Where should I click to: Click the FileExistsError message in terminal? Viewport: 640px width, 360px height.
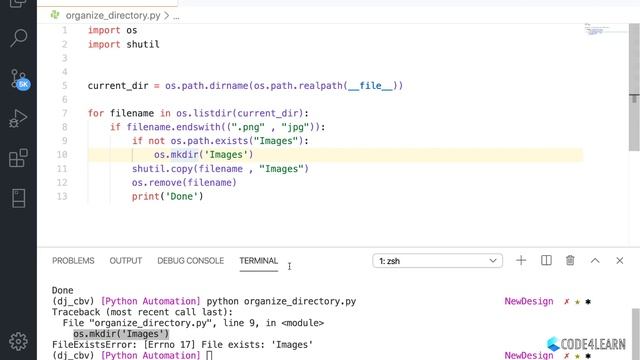click(x=182, y=345)
